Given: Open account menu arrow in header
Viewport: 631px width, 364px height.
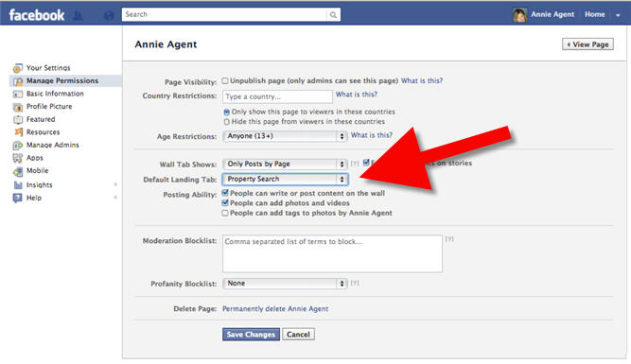Looking at the screenshot, I should [x=618, y=15].
